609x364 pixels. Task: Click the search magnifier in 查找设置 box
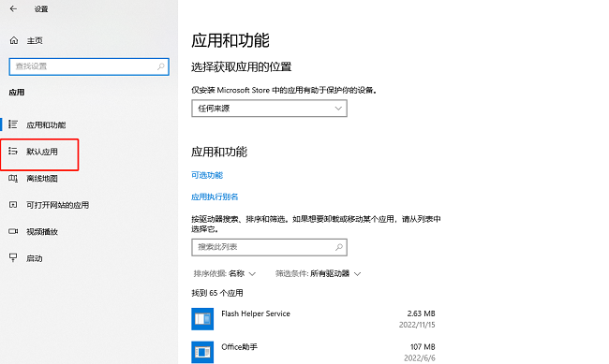[x=160, y=66]
